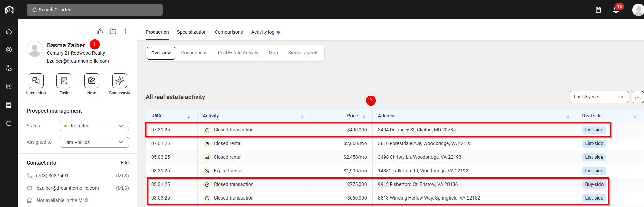Sort by the Date column
The image size is (644, 207).
click(x=189, y=117)
